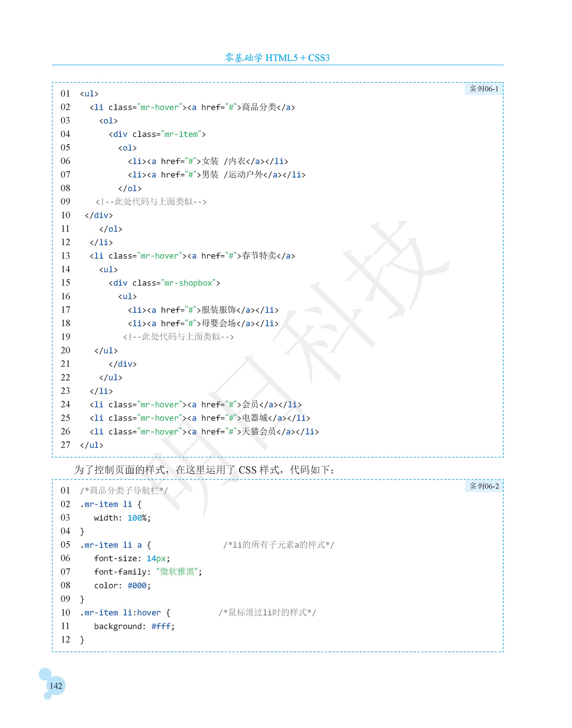
Task: Click the code line containing '春节特卖'
Action: (192, 256)
